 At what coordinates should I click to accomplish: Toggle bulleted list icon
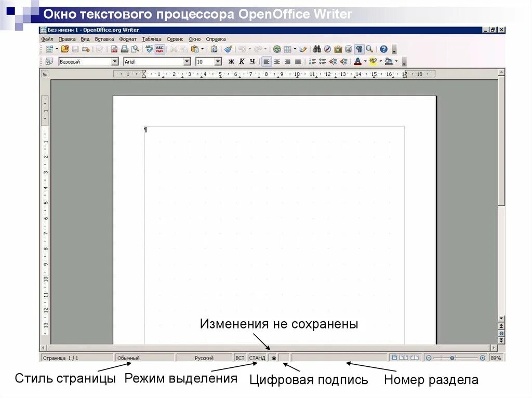click(x=323, y=61)
